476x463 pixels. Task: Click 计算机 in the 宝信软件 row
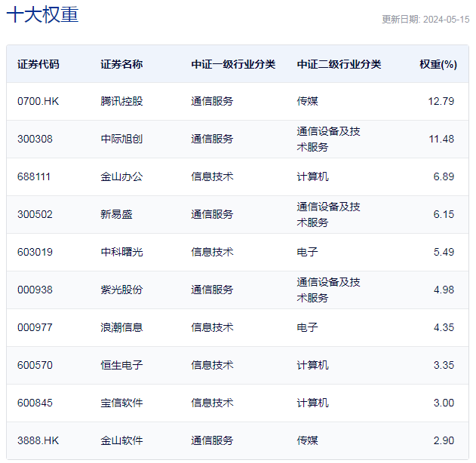312,403
